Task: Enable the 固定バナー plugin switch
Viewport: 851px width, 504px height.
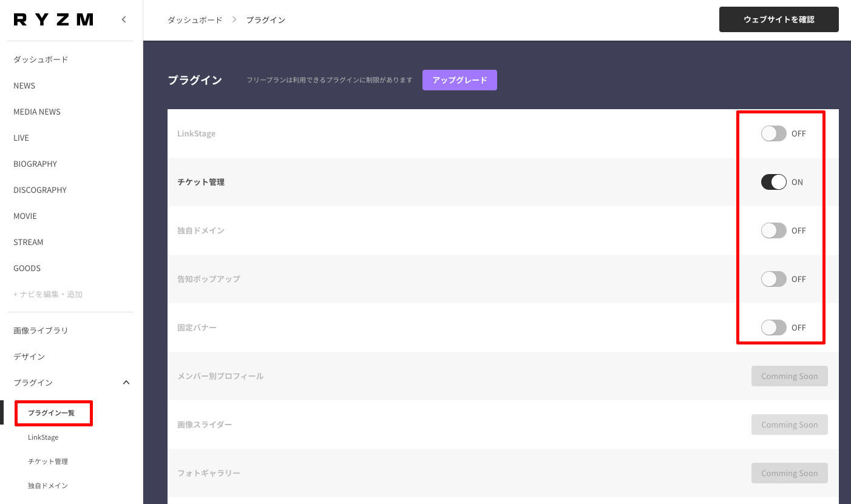Action: [x=773, y=328]
